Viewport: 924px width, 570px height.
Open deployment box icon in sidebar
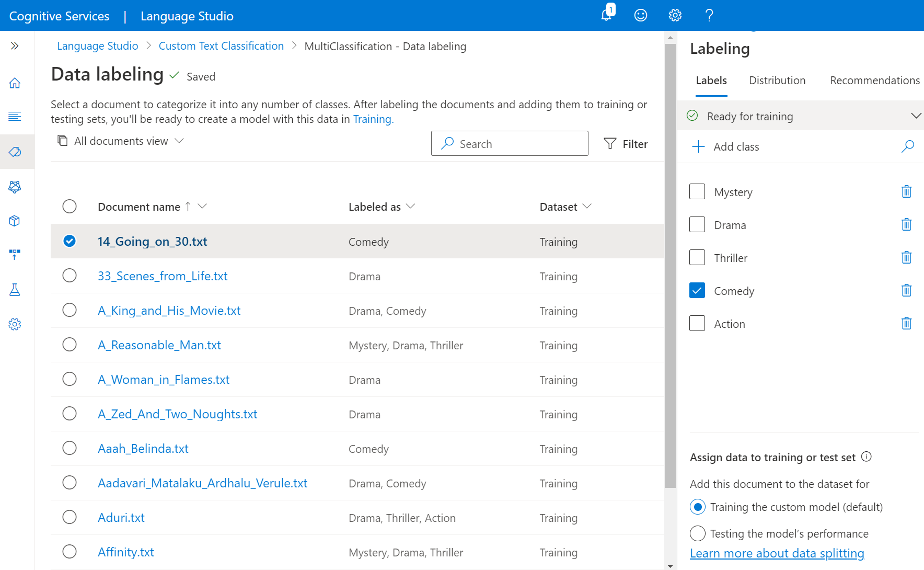pos(15,221)
